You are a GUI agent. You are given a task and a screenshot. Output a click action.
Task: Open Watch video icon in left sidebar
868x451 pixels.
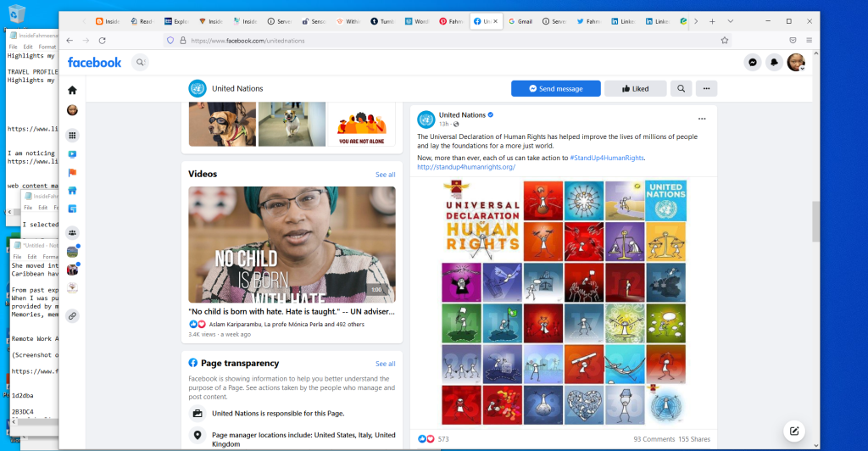pyautogui.click(x=72, y=155)
